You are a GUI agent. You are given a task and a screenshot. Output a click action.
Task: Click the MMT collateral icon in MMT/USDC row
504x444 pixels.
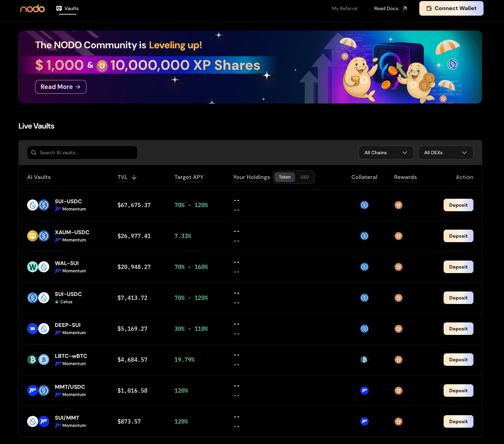point(364,390)
